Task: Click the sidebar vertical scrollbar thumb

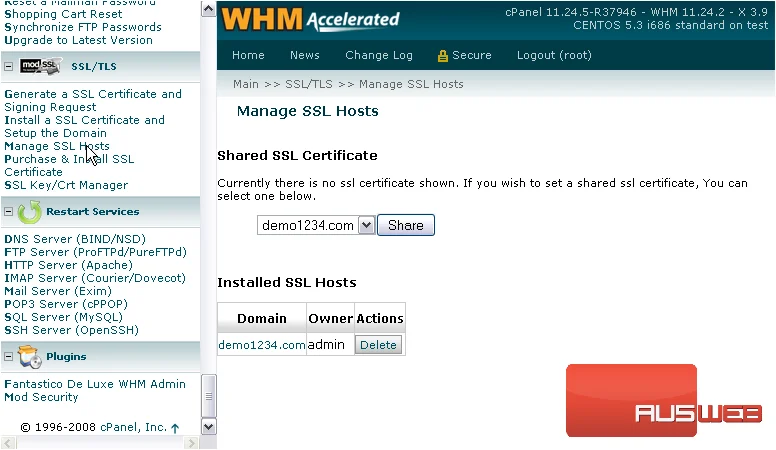Action: 208,396
